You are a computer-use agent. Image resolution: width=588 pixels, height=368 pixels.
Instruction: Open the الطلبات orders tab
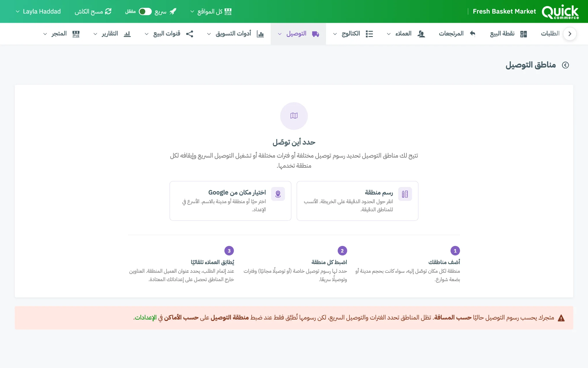[550, 34]
